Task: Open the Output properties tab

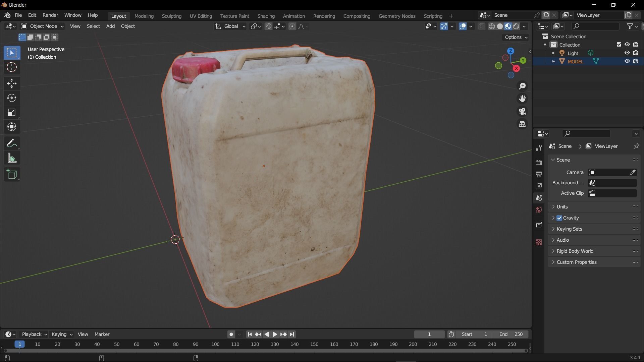Action: click(539, 174)
